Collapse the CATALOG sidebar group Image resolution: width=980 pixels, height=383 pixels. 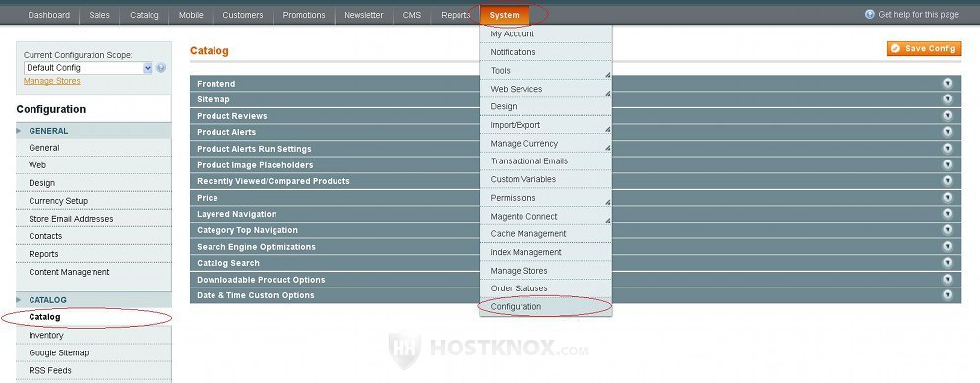pos(93,299)
